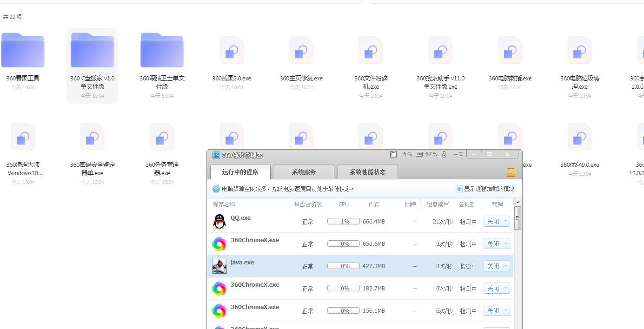Viewport: 644px width, 329px height.
Task: Click 360ChromeX icon in the 650.6MB row
Action: coord(219,244)
